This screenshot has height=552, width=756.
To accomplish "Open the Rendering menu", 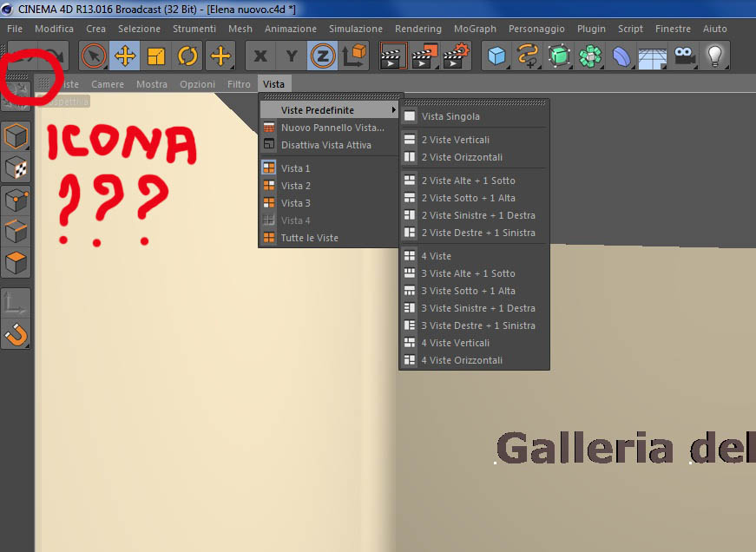I will click(x=418, y=29).
